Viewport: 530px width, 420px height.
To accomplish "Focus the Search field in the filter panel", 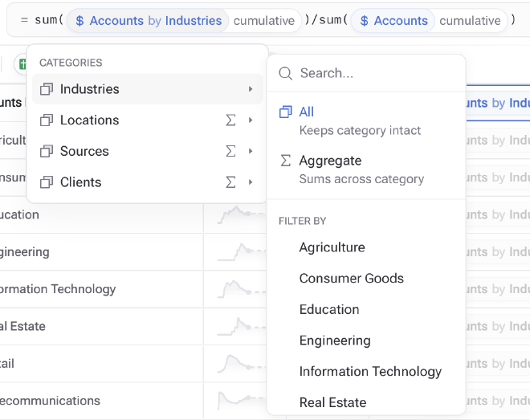I will (x=366, y=73).
